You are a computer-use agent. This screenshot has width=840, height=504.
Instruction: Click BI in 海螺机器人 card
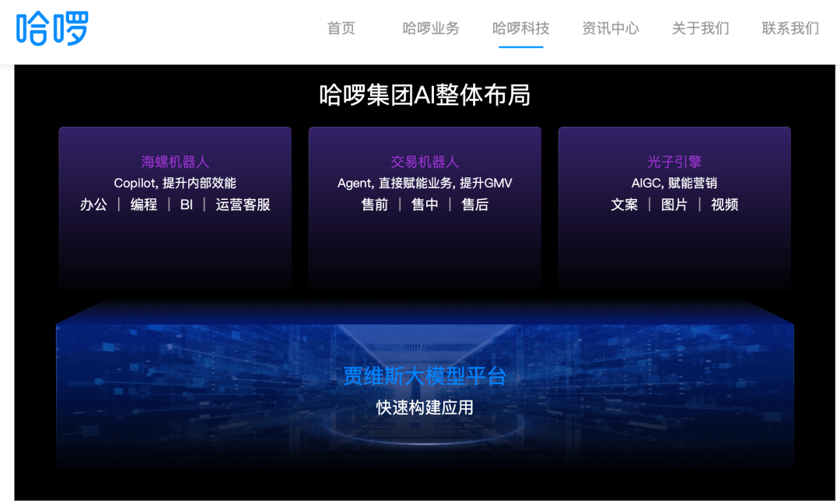tap(187, 205)
